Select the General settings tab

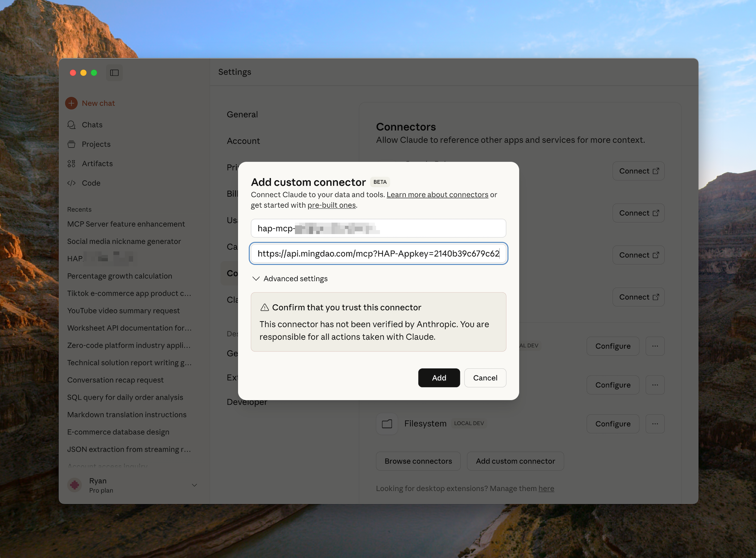[242, 114]
